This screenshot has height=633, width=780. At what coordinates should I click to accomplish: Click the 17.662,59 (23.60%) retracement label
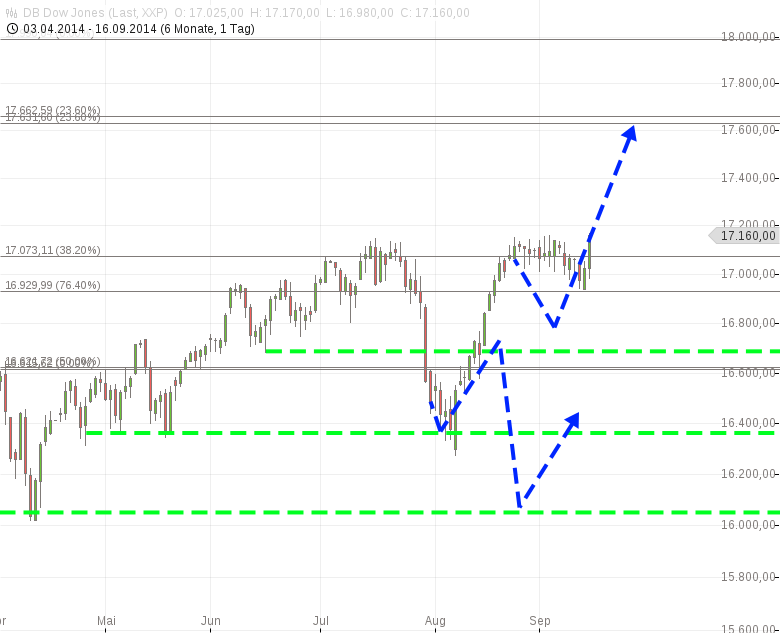click(x=53, y=110)
